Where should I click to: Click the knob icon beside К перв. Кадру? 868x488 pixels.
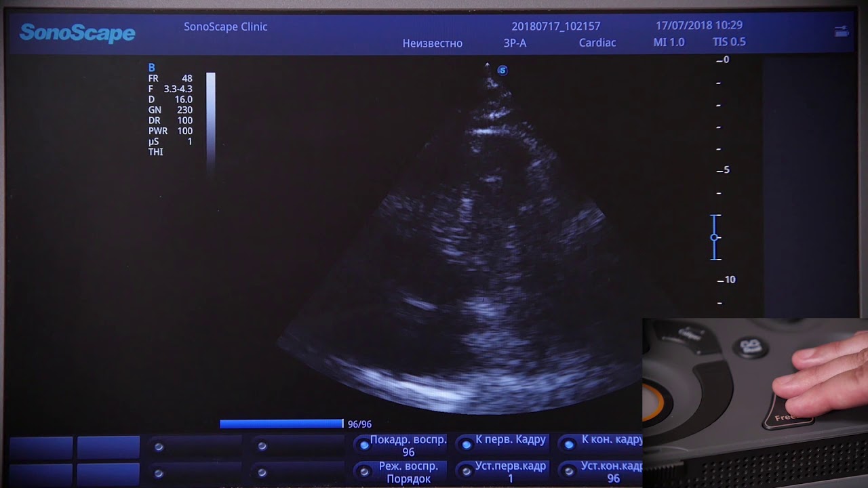click(x=467, y=445)
